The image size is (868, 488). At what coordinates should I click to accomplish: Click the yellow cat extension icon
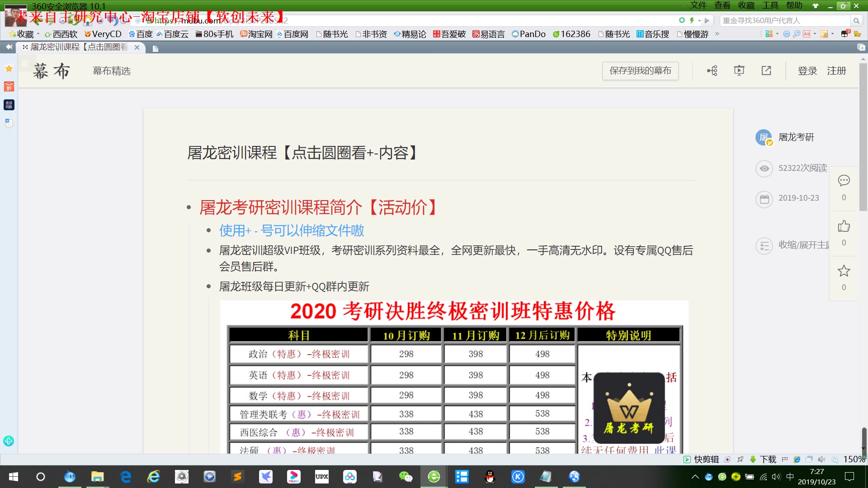[857, 34]
